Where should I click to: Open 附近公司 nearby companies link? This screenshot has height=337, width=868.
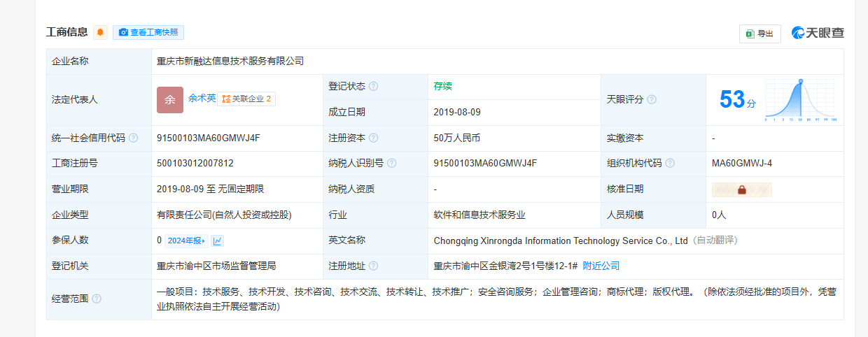click(x=601, y=266)
